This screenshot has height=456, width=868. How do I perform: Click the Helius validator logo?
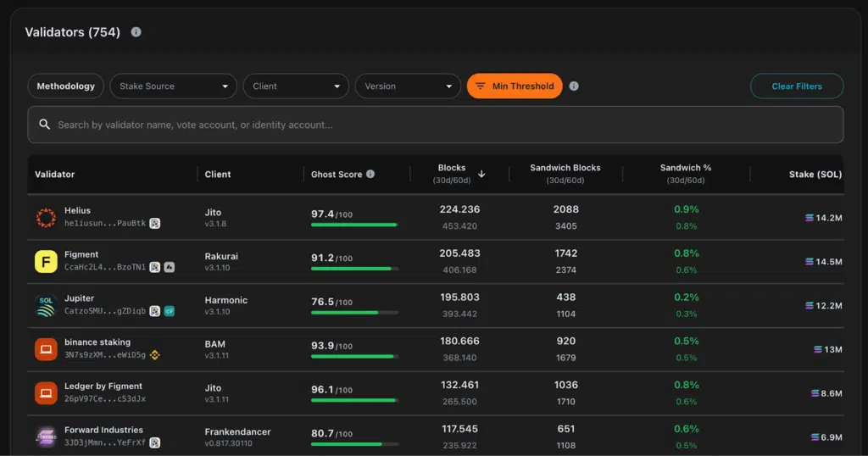(46, 218)
